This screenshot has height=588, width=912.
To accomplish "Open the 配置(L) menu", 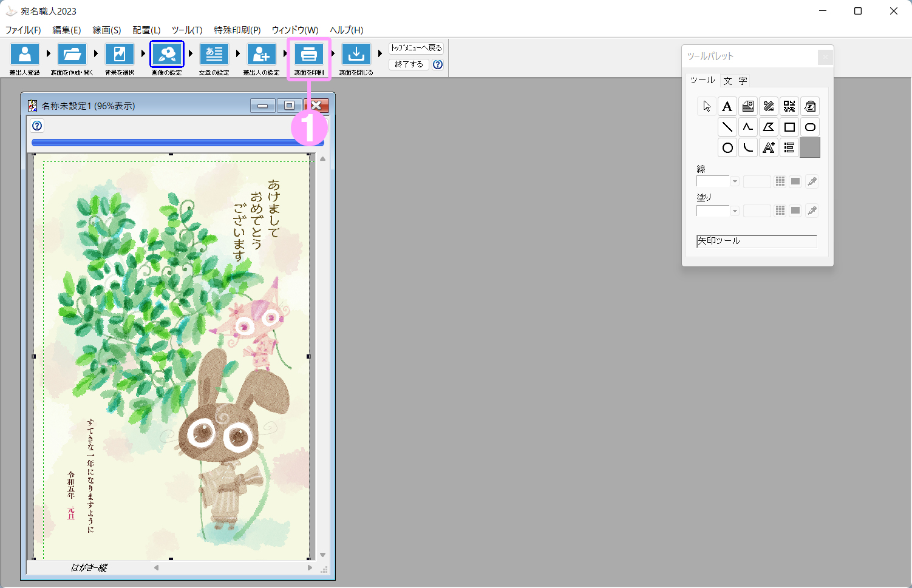I will click(x=146, y=30).
